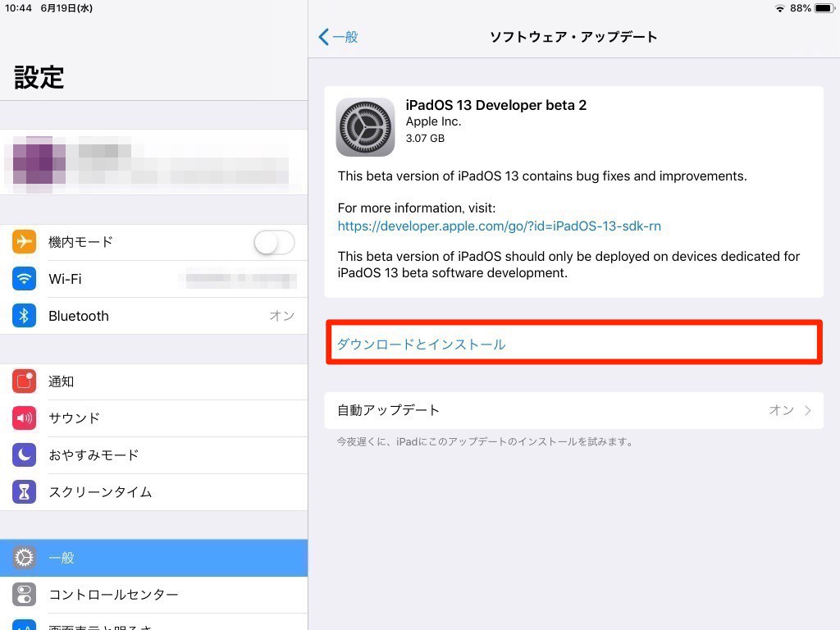This screenshot has height=630, width=840.
Task: Go back to 一般 with back chevron
Action: [338, 37]
